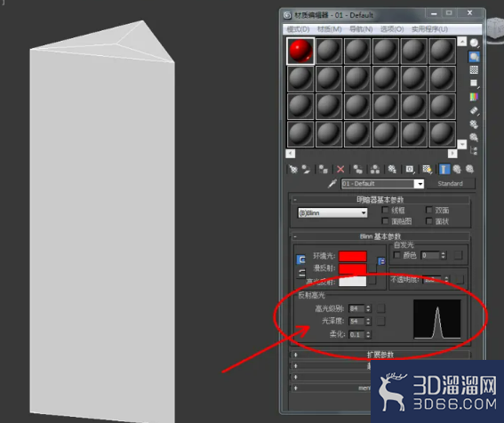Open the 实用程序(U) menu
This screenshot has height=423, width=504.
pyautogui.click(x=429, y=29)
